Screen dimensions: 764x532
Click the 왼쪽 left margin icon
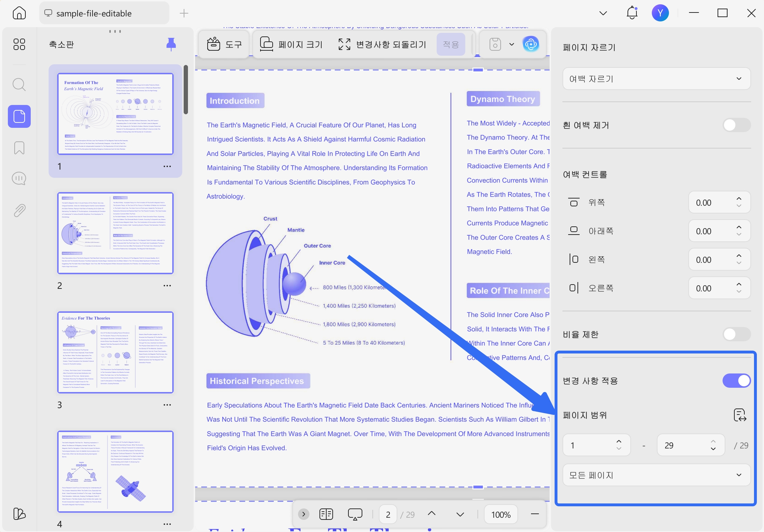pos(574,259)
